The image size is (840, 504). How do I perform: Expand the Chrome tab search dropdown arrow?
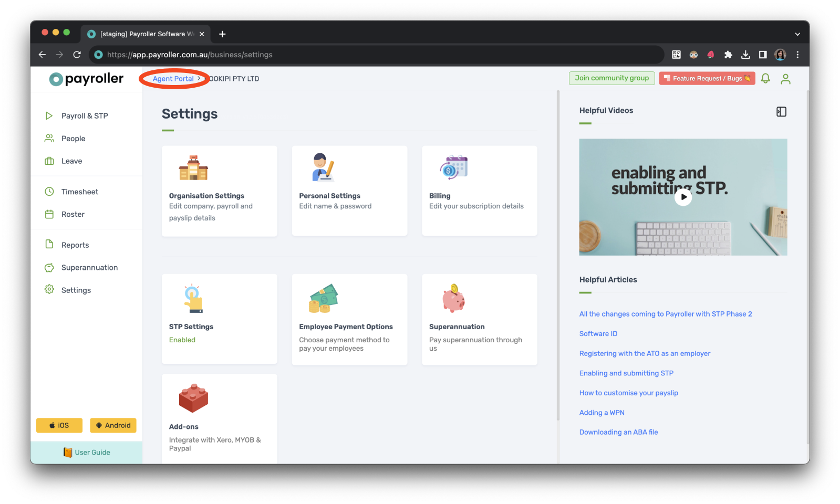coord(797,34)
